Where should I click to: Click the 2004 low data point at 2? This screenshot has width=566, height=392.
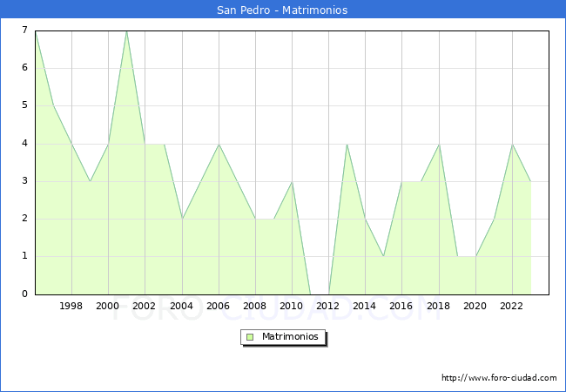(x=182, y=219)
